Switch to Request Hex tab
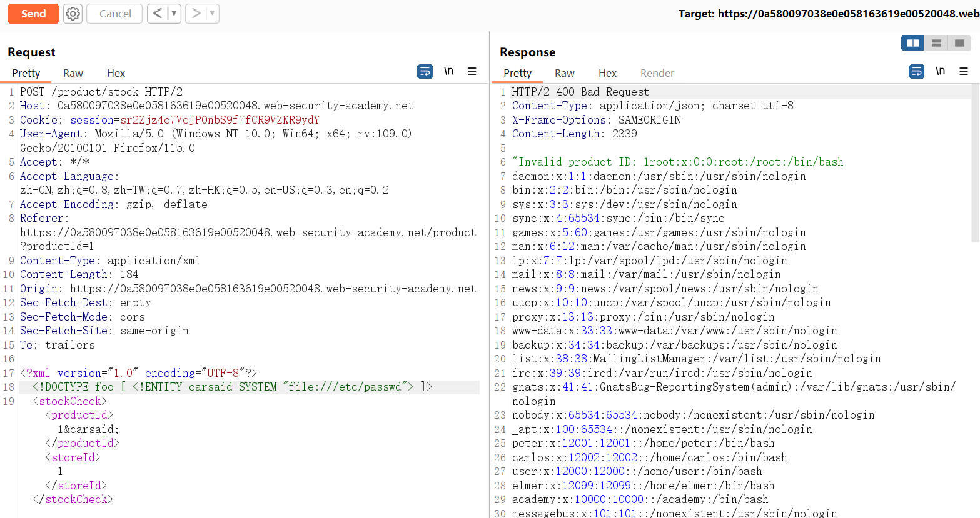This screenshot has width=980, height=518. pyautogui.click(x=116, y=73)
